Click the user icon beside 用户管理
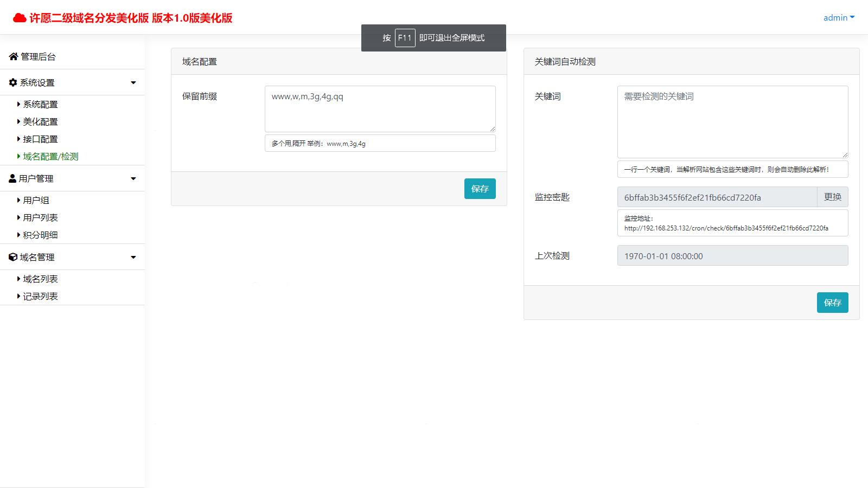The image size is (868, 488). click(x=12, y=178)
